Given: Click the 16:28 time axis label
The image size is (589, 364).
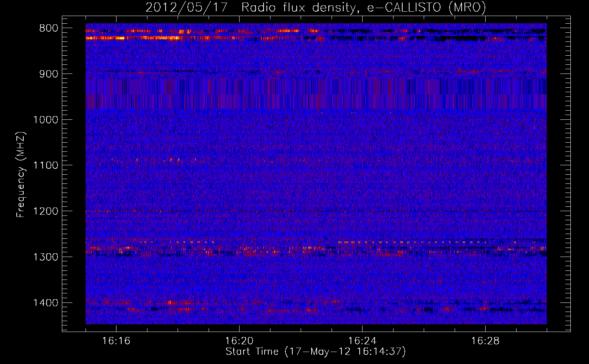Looking at the screenshot, I should tap(485, 341).
